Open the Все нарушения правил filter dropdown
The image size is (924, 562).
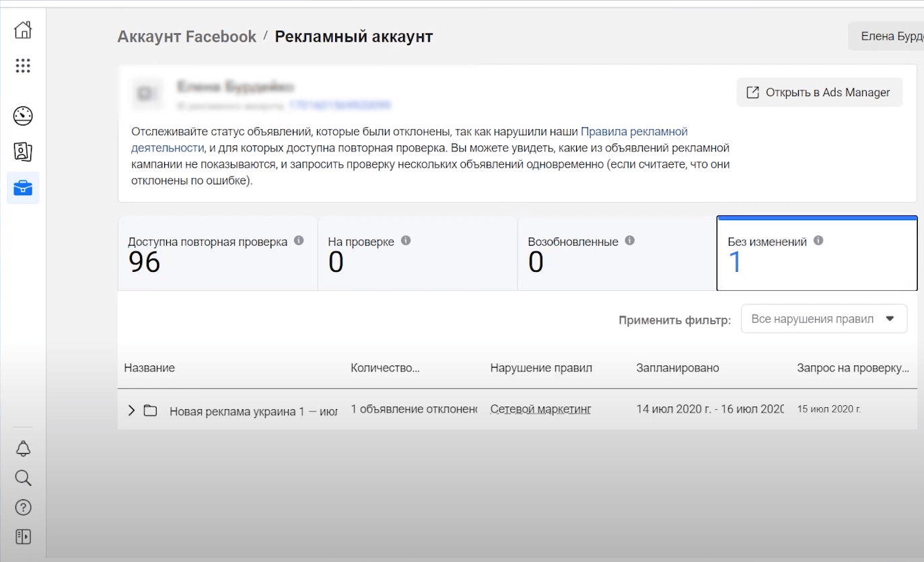click(824, 319)
